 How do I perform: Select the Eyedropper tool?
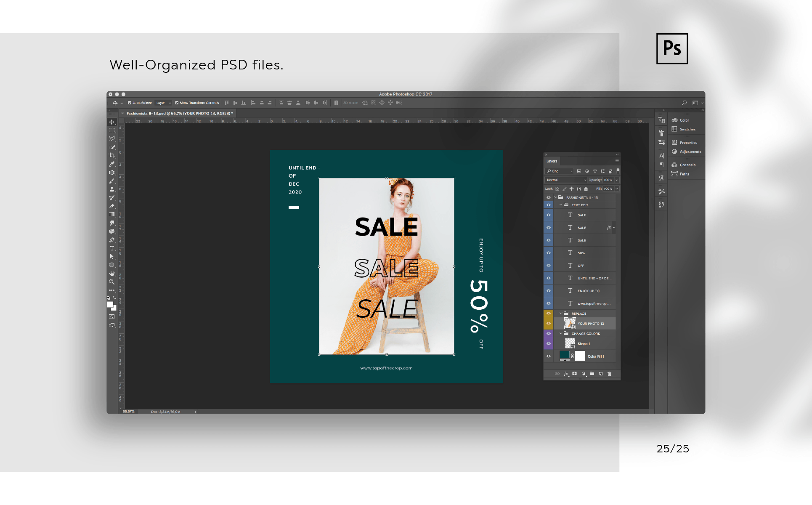coord(112,164)
